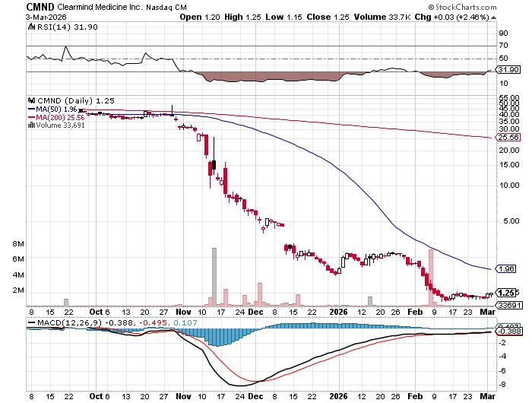Viewport: 532px width, 403px height.
Task: Click the -8 label on the MACD axis
Action: point(502,385)
